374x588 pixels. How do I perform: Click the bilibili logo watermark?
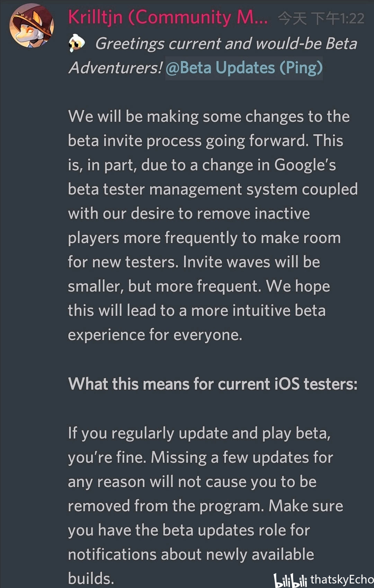coord(290,580)
